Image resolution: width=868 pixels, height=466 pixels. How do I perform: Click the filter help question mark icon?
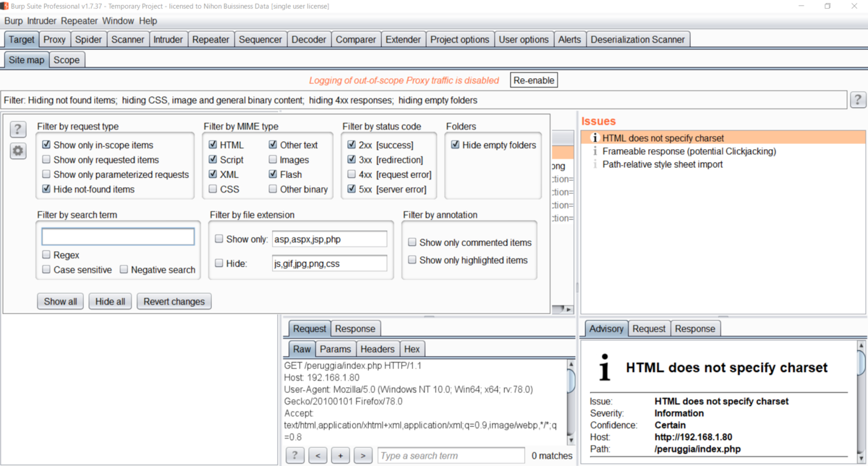click(18, 130)
